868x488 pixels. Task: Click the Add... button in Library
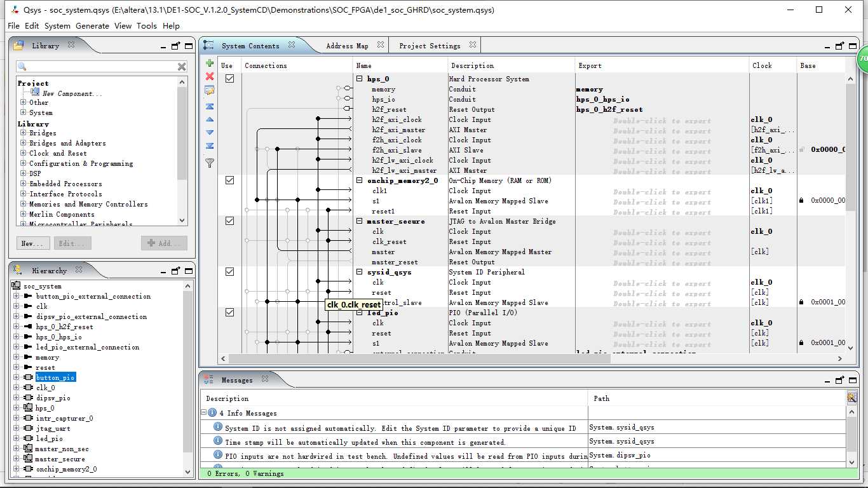pos(164,243)
